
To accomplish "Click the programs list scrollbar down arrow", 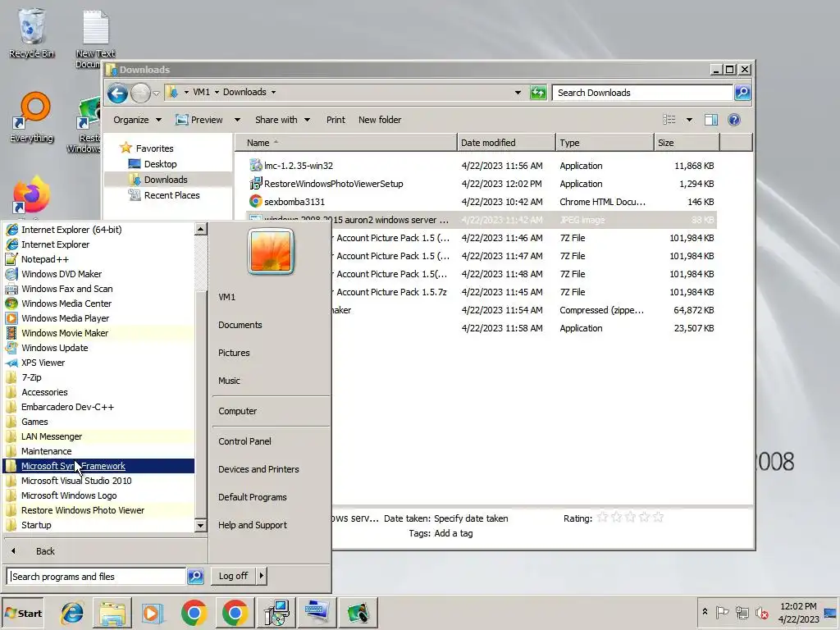I will (200, 525).
